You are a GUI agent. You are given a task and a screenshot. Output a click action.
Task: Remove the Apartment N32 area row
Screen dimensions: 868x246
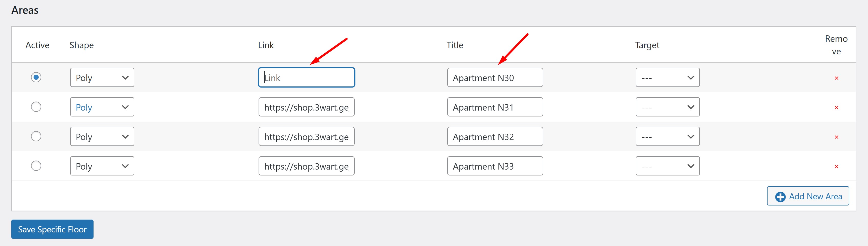[x=837, y=137]
